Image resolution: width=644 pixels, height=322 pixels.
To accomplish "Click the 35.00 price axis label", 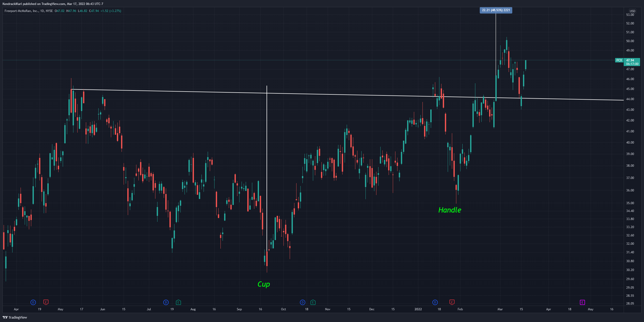I will coord(630,203).
